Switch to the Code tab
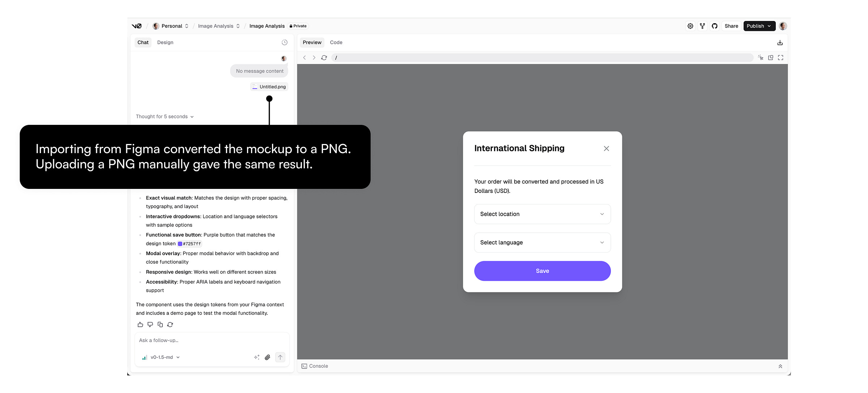Screen dimensions: 868x393 336,42
